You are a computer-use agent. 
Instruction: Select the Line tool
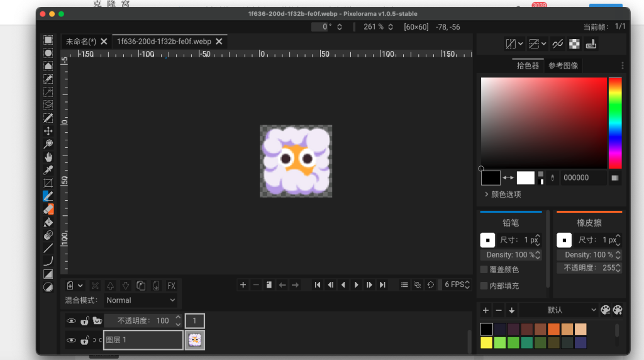pyautogui.click(x=48, y=248)
